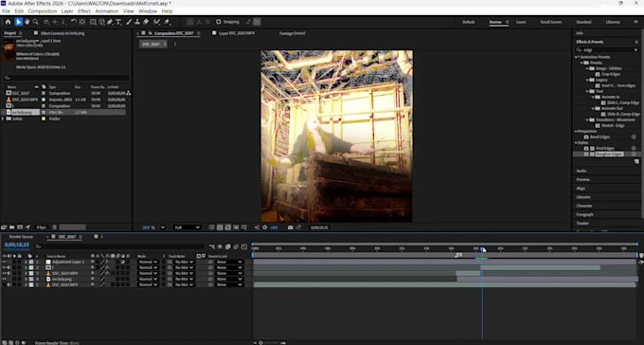Click new composition icon in Project panel footer
This screenshot has width=644, height=345.
(20, 227)
